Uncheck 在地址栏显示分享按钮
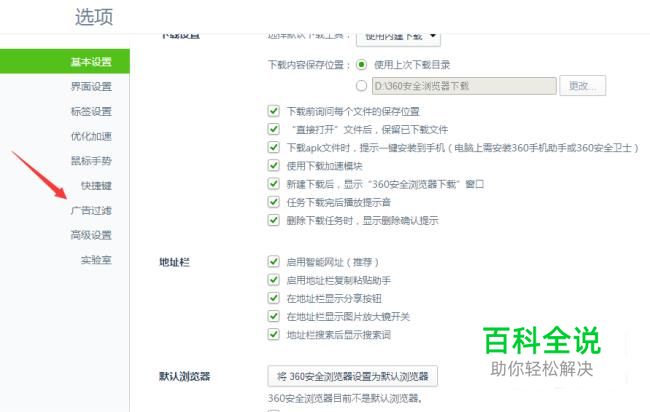This screenshot has height=412, width=650. (x=274, y=298)
